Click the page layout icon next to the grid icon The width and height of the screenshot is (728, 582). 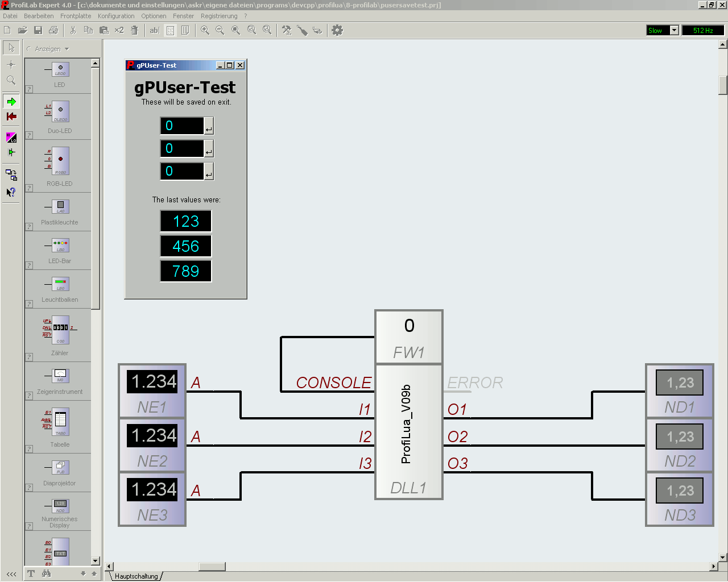click(185, 30)
